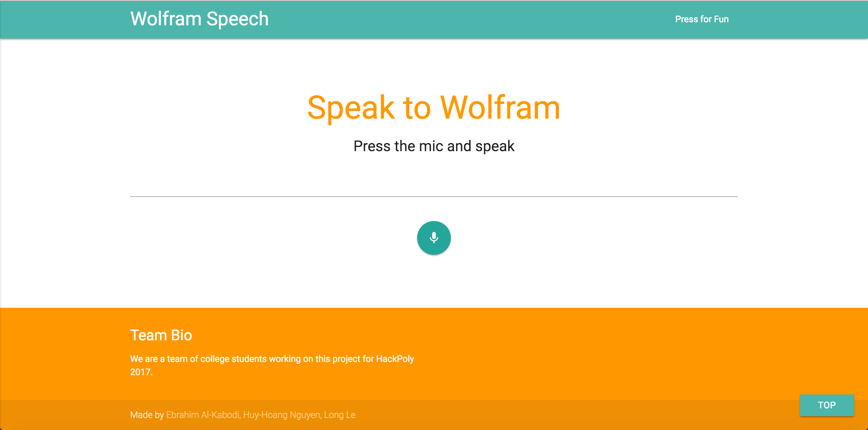
Task: Click the 'Press the mic and speak' subtitle
Action: [x=434, y=146]
